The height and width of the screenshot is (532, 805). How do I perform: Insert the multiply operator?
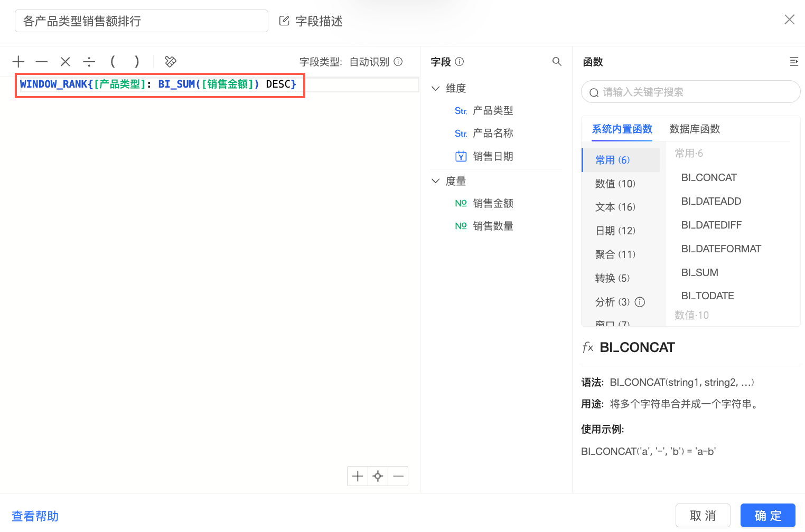65,62
